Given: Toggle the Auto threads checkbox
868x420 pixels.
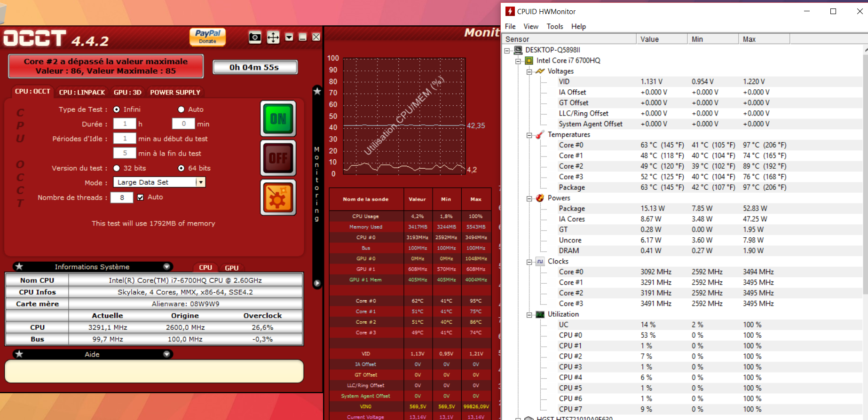Looking at the screenshot, I should point(140,197).
